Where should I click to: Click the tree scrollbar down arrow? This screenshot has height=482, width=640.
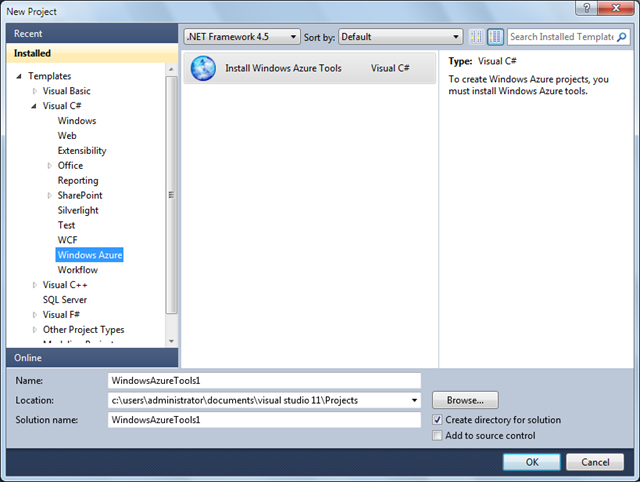point(171,341)
